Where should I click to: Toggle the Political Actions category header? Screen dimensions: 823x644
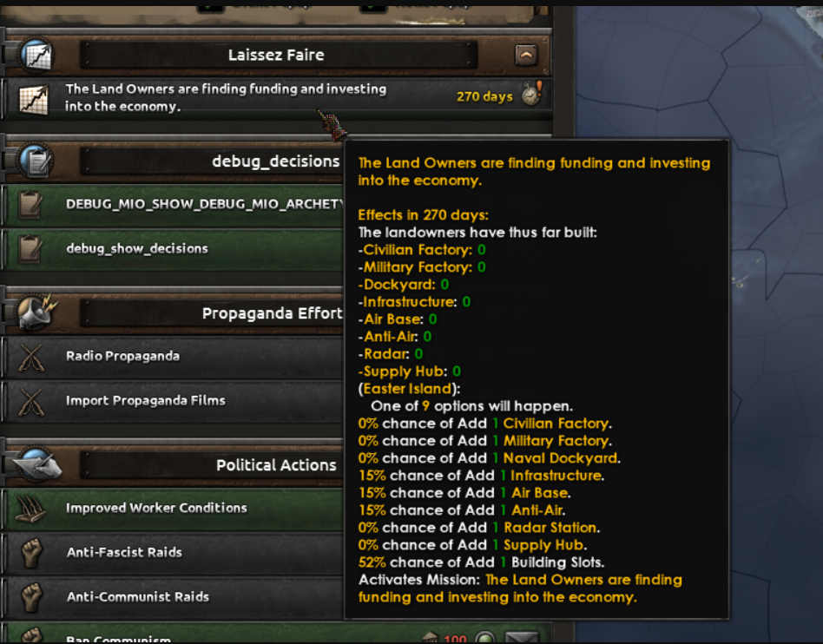[x=276, y=465]
